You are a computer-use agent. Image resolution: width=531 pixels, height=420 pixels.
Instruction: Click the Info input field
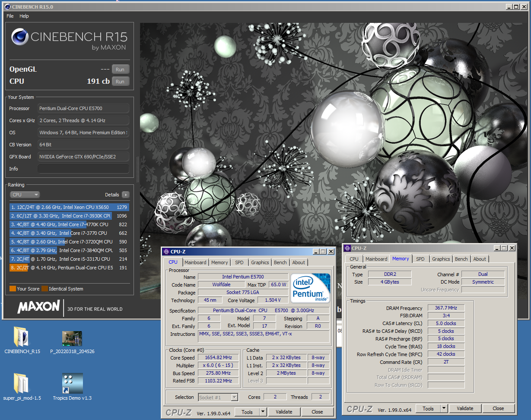pyautogui.click(x=83, y=169)
